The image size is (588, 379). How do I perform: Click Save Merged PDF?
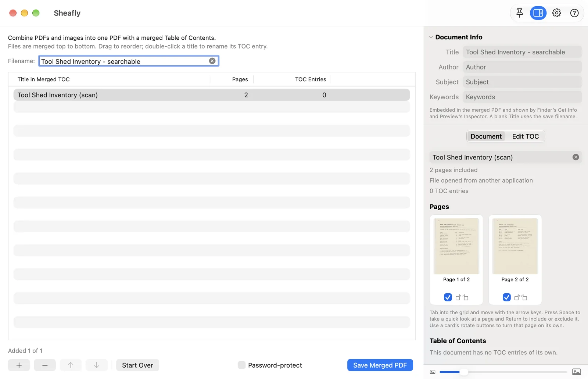[380, 365]
